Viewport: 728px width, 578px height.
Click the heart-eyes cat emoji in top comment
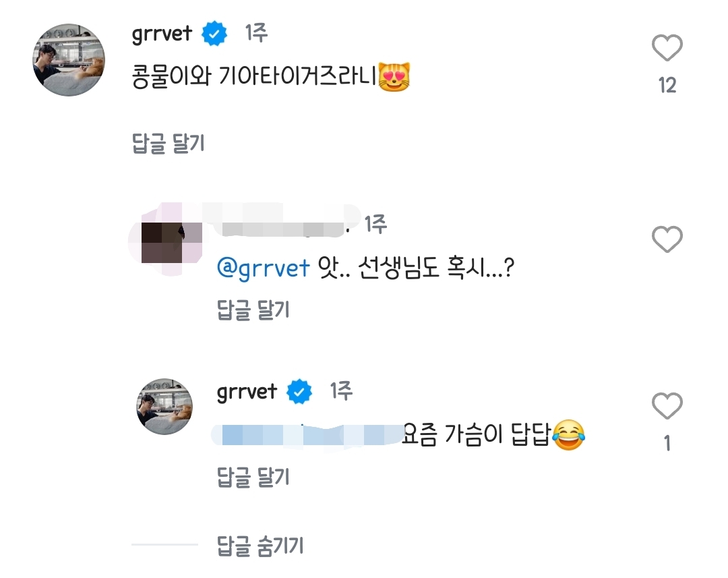tap(394, 79)
